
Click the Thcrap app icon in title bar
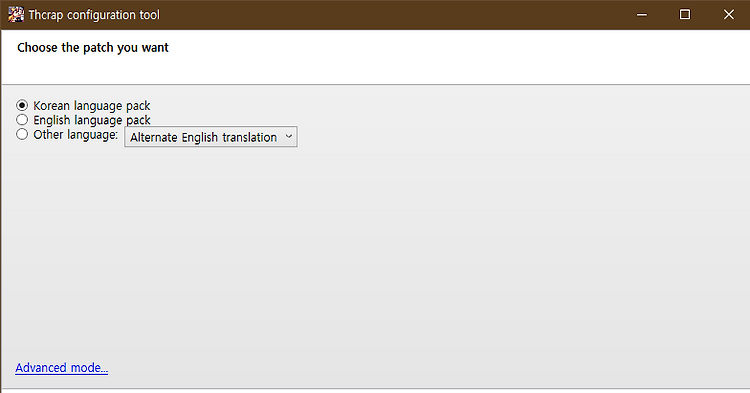(x=16, y=14)
